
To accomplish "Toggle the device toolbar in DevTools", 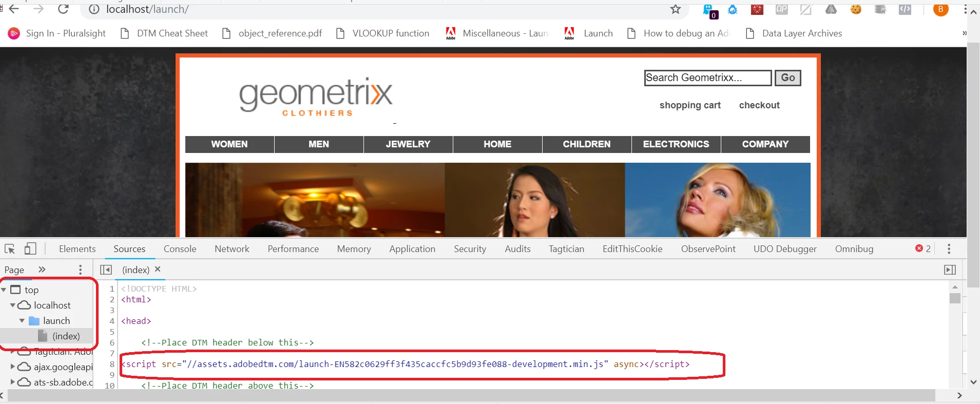I will pos(30,249).
